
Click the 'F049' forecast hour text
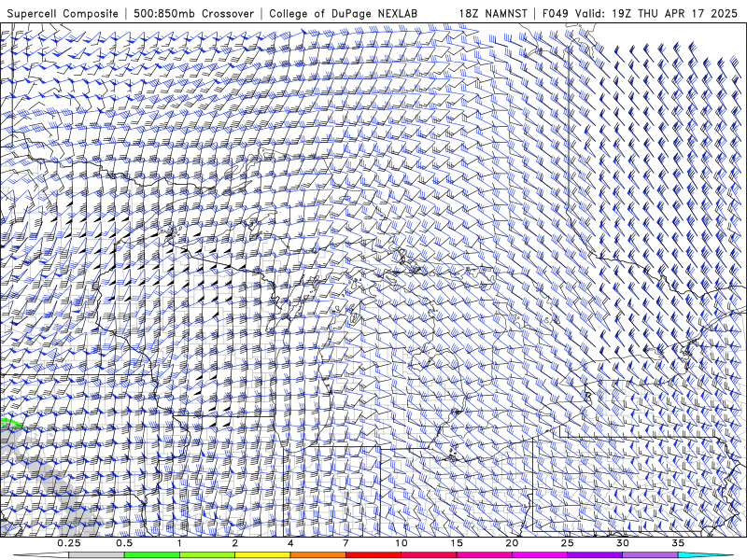(556, 13)
